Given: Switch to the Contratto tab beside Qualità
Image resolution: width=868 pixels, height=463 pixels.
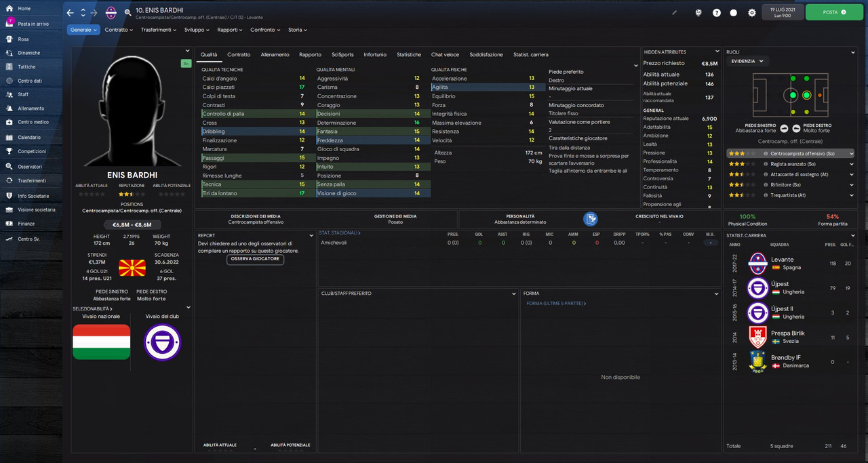Looking at the screenshot, I should pyautogui.click(x=239, y=54).
